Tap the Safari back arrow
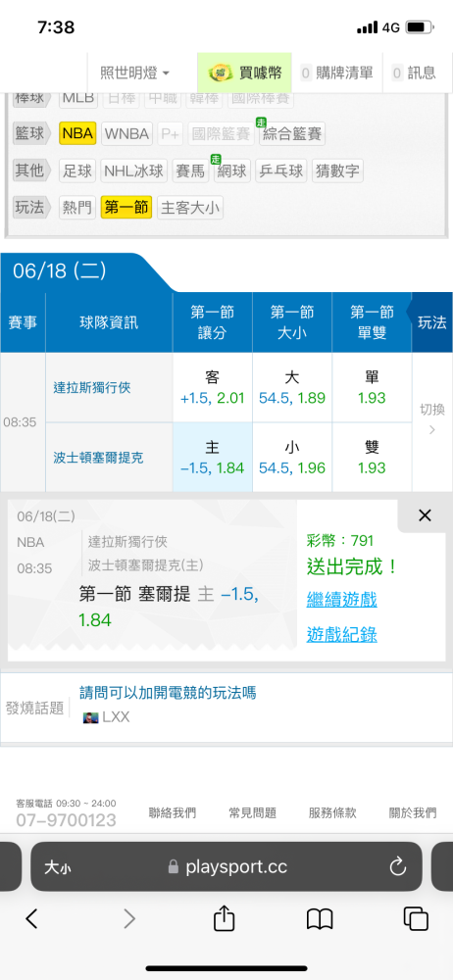Image resolution: width=453 pixels, height=980 pixels. click(x=32, y=918)
